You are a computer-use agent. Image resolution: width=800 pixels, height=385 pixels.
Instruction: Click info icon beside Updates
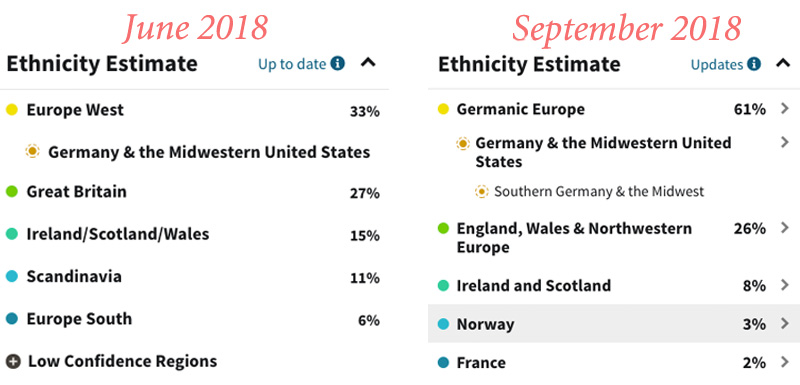(x=754, y=64)
